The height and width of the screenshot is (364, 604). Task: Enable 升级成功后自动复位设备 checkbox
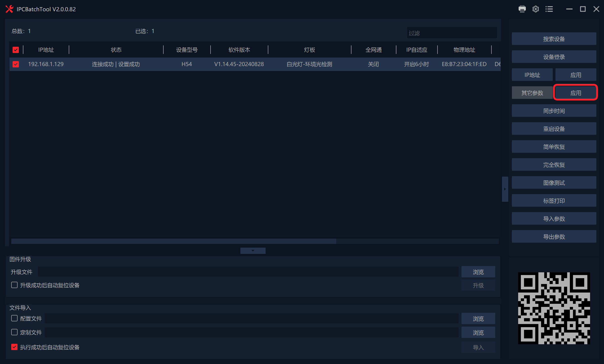pyautogui.click(x=14, y=285)
